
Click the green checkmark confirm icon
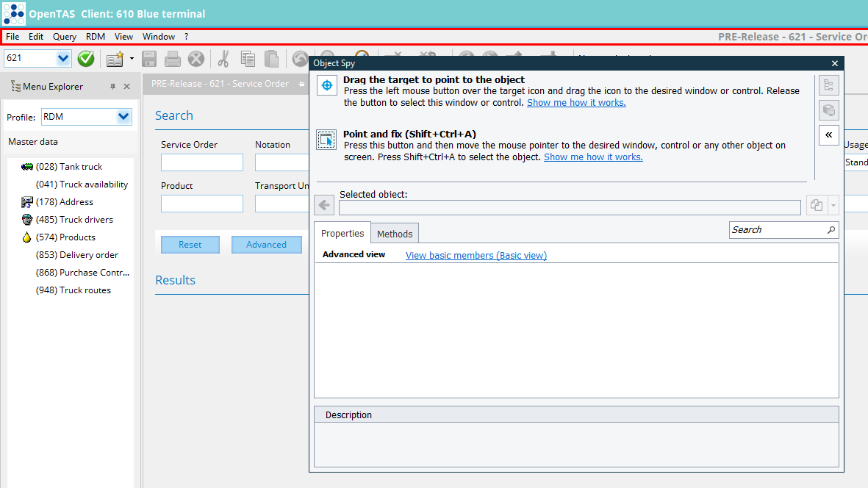tap(86, 58)
